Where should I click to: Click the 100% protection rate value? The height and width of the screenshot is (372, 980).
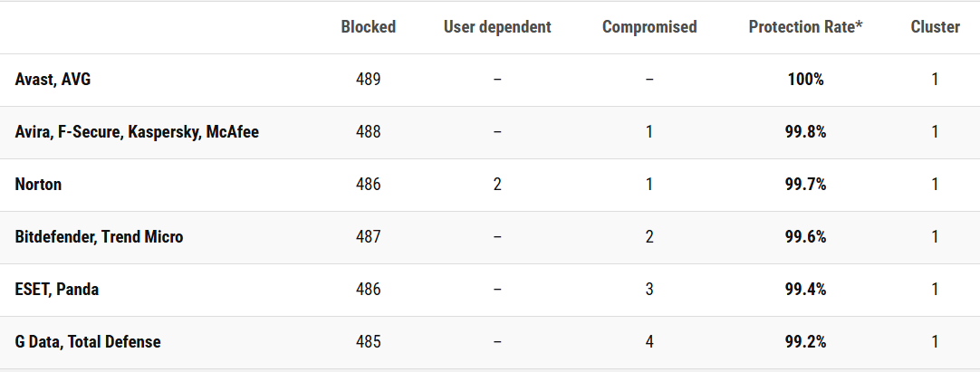click(805, 80)
